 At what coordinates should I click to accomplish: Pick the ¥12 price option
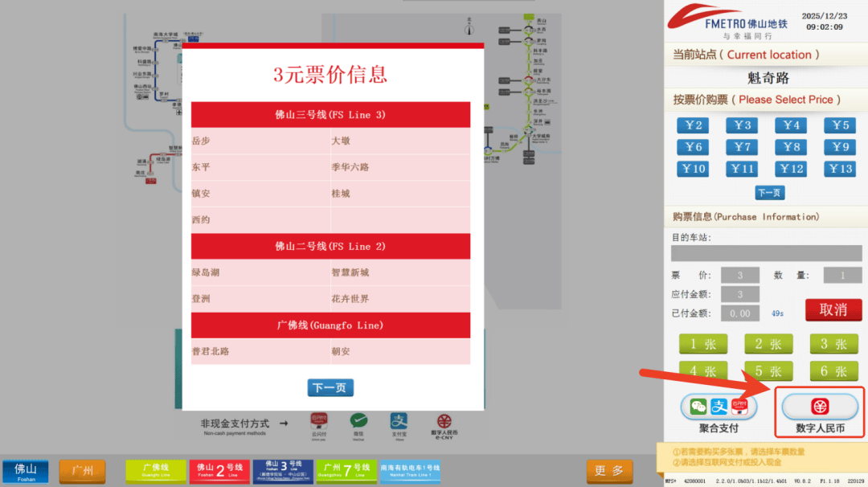click(791, 169)
